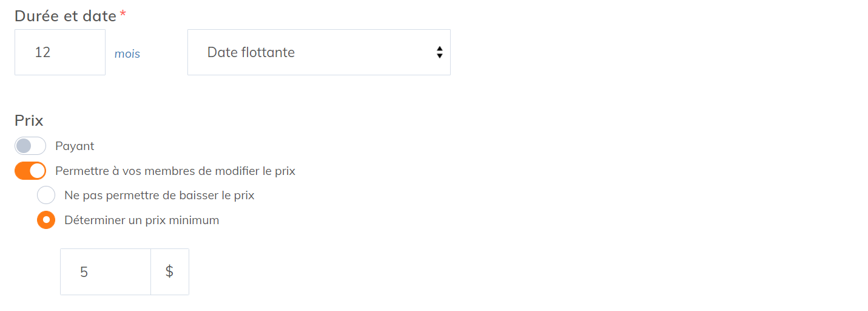Click the "Déterminer un prix minimum" label
This screenshot has height=311, width=868.
[x=141, y=220]
